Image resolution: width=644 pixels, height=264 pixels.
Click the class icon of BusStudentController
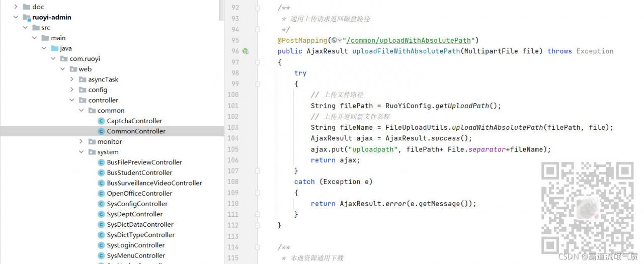(101, 172)
